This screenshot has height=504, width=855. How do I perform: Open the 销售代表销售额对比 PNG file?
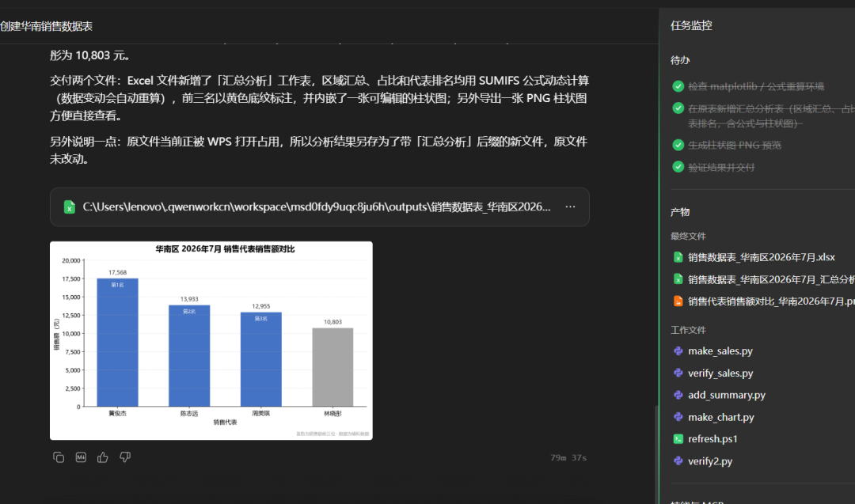coord(771,301)
